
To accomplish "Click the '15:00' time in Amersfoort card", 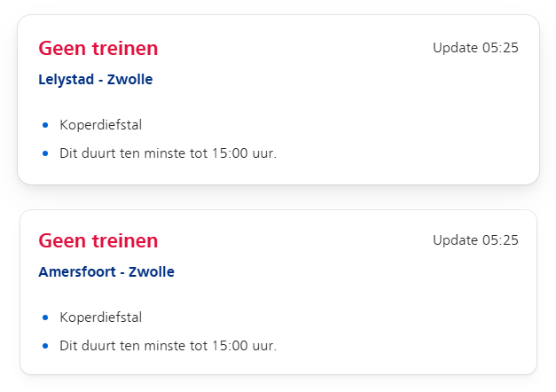I will click(x=229, y=346).
